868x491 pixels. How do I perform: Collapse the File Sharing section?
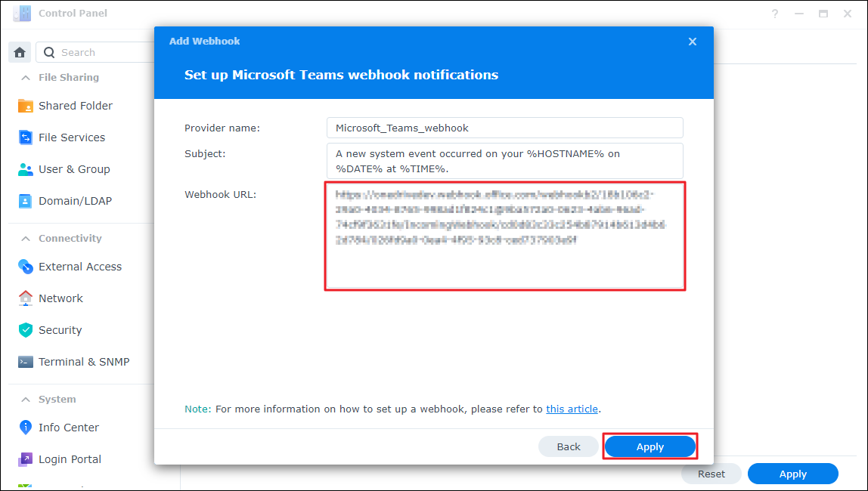coord(24,78)
